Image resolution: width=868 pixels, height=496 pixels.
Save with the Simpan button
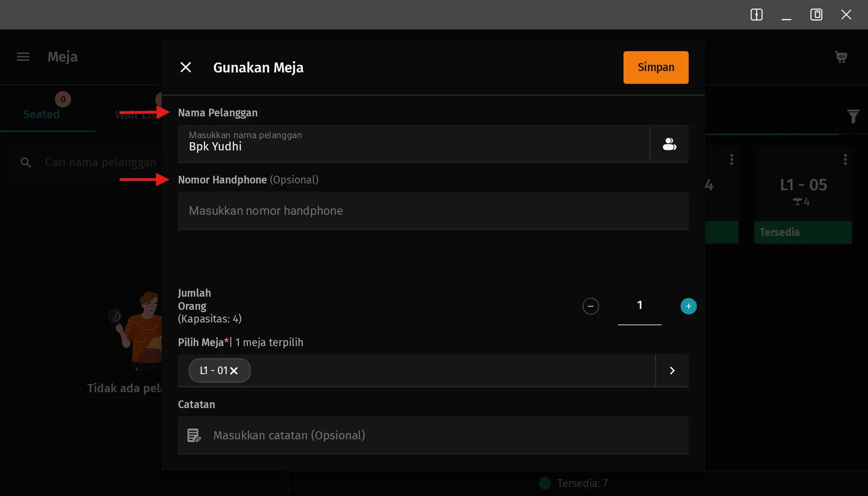tap(655, 67)
